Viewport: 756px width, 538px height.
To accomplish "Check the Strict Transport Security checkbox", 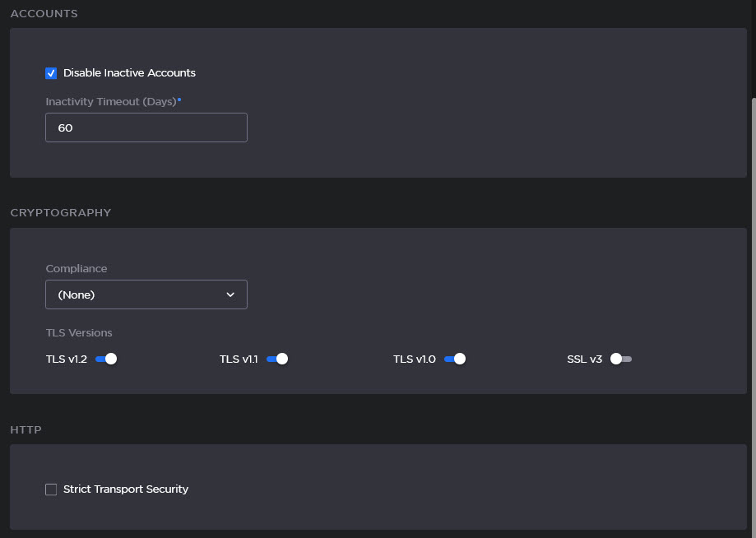I will click(x=51, y=489).
